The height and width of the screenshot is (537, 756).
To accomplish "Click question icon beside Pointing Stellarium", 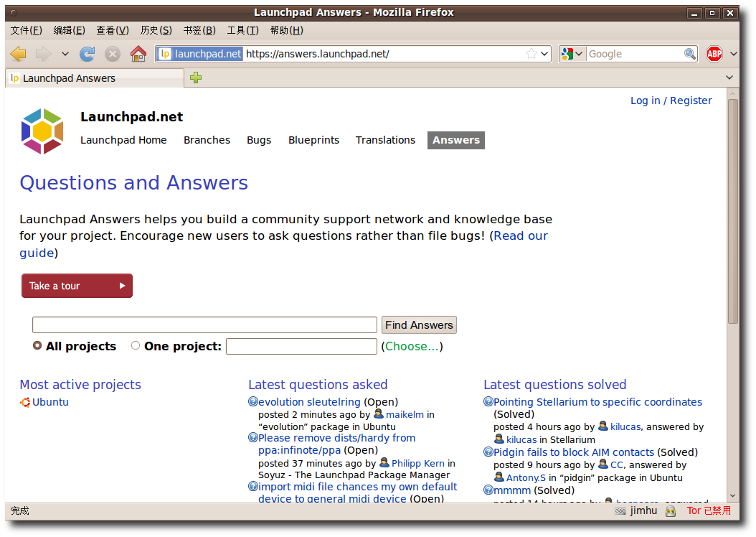I will 488,401.
